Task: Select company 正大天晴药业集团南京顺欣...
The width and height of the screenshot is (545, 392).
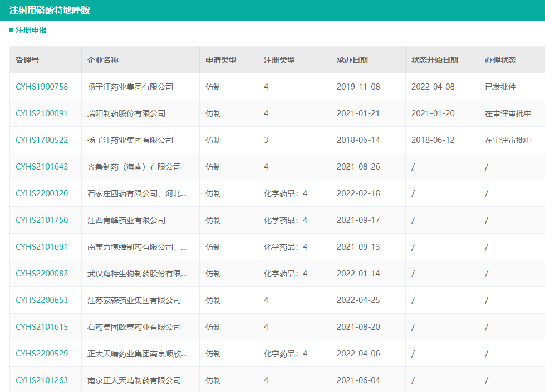Action: tap(138, 354)
